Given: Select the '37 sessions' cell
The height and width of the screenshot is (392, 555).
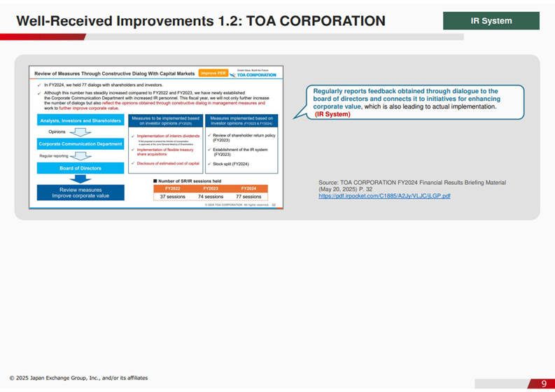Looking at the screenshot, I should click(172, 197).
